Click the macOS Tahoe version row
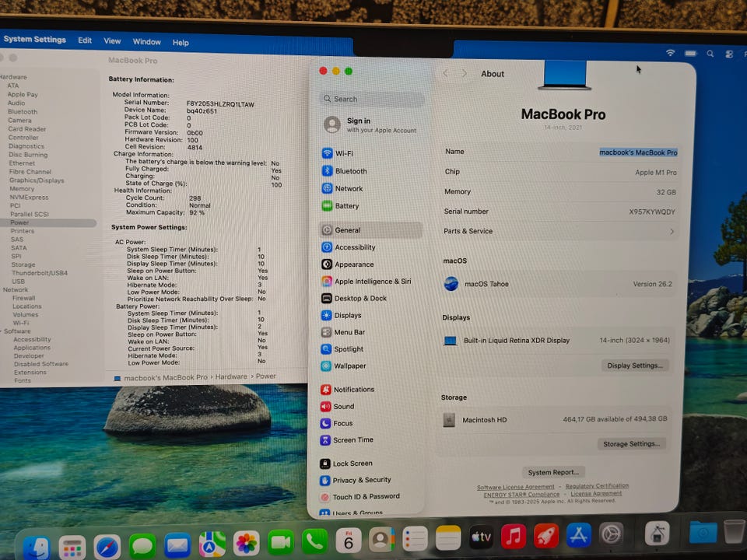The height and width of the screenshot is (560, 747). pyautogui.click(x=559, y=284)
